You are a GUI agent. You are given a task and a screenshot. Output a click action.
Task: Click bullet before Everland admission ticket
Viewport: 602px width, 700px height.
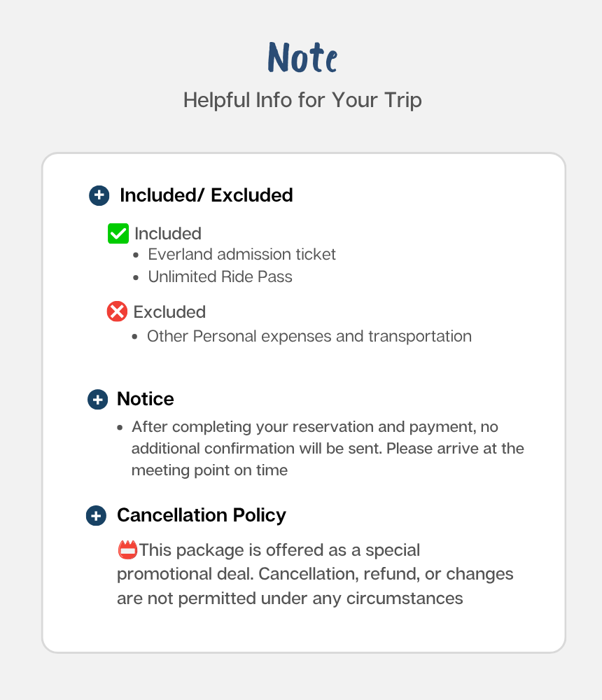point(136,255)
